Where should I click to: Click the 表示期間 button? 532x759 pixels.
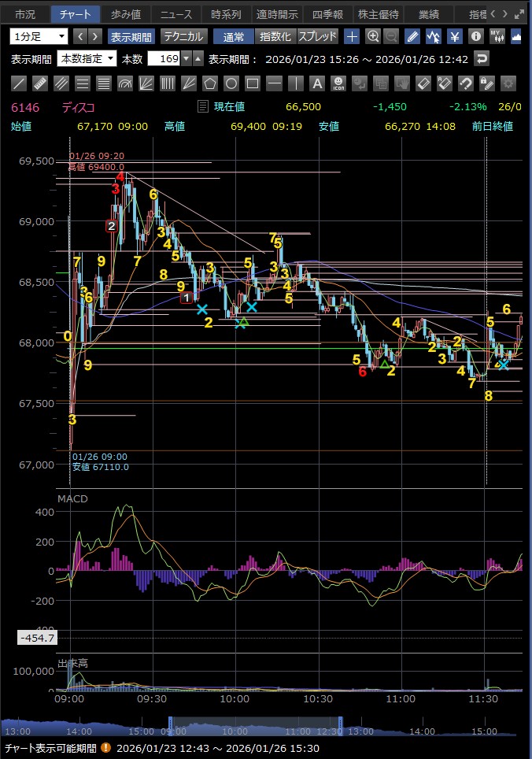click(131, 36)
